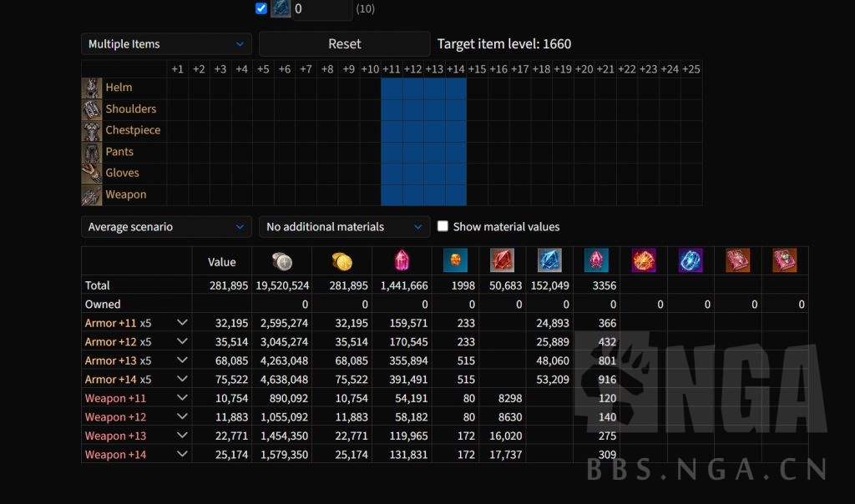855x504 pixels.
Task: Click the red destruction stone icon
Action: click(x=502, y=261)
